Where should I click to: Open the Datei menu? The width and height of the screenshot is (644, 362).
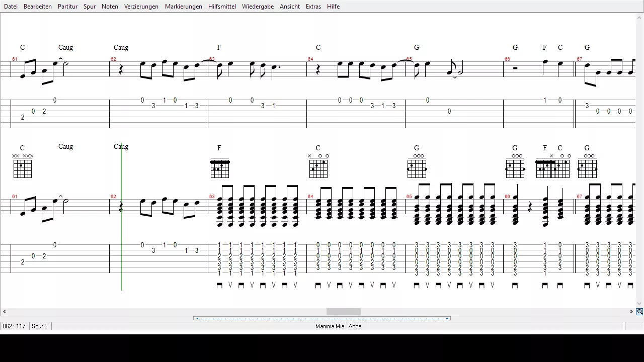pos(11,7)
